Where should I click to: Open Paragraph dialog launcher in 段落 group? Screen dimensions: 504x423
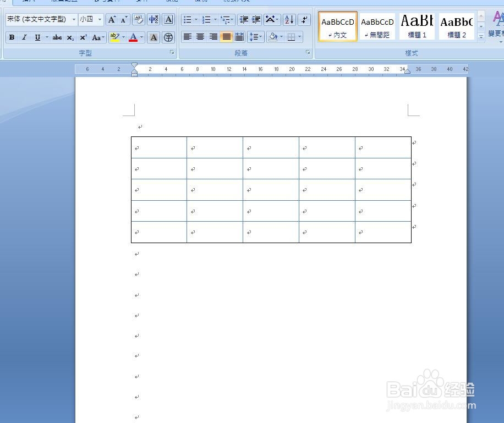pos(308,52)
